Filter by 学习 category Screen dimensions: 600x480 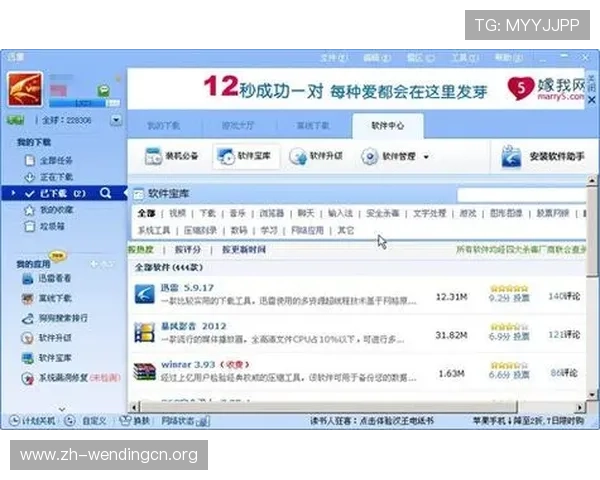[x=269, y=230]
